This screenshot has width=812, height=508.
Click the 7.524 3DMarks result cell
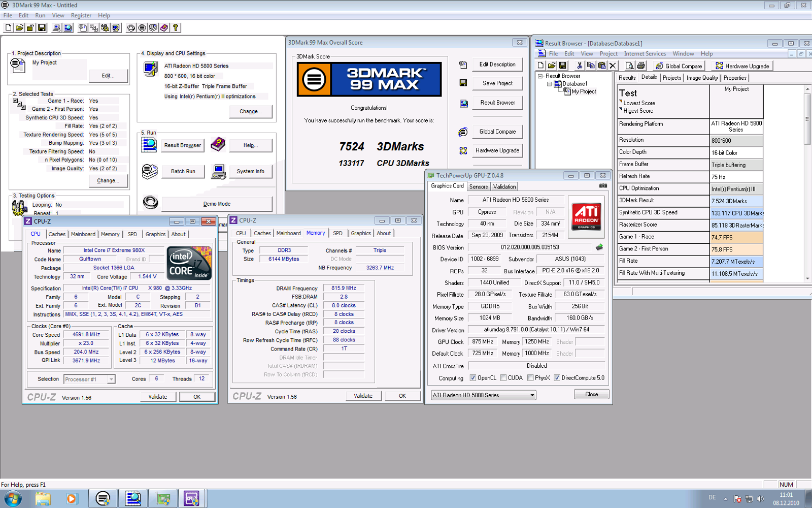(x=736, y=201)
